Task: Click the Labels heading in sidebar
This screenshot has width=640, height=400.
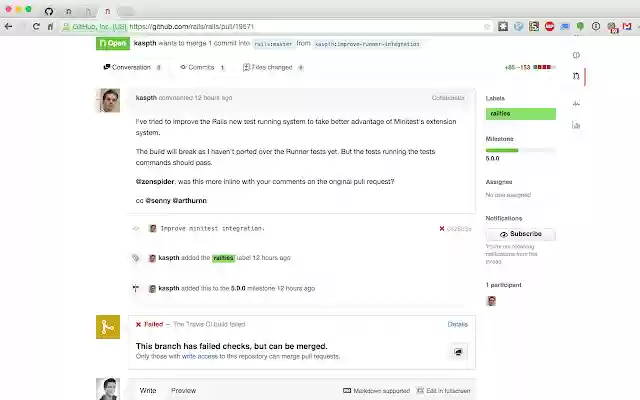Action: pos(495,98)
